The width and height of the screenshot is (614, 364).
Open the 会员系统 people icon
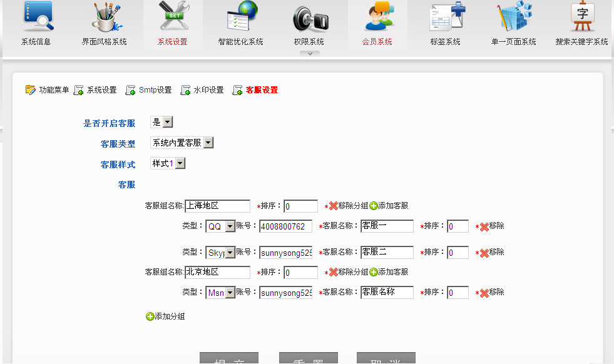click(x=377, y=18)
